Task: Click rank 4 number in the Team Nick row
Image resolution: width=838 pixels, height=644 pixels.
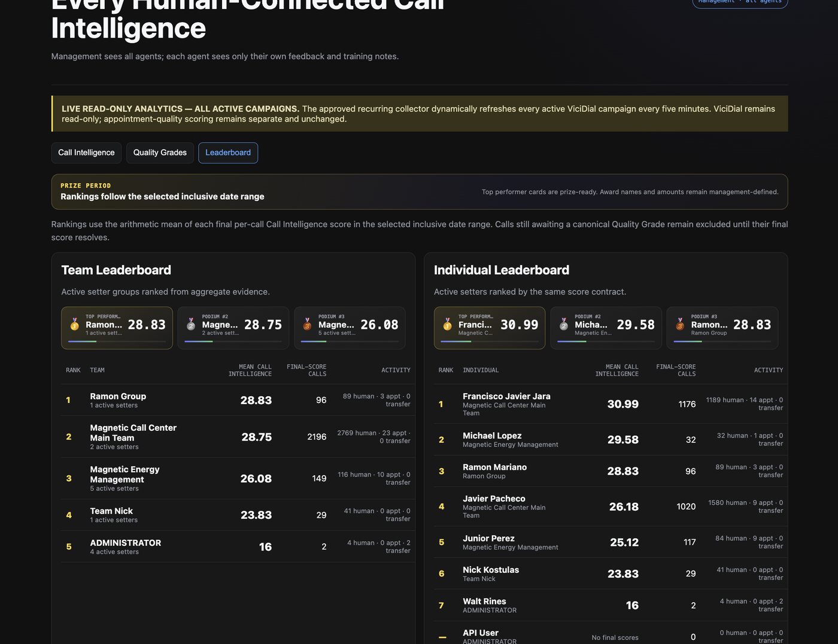Action: click(69, 515)
